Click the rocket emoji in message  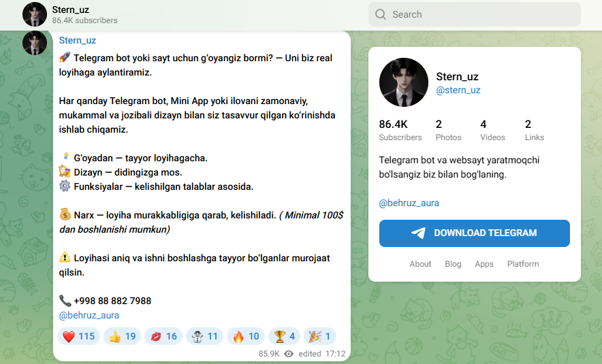click(65, 58)
